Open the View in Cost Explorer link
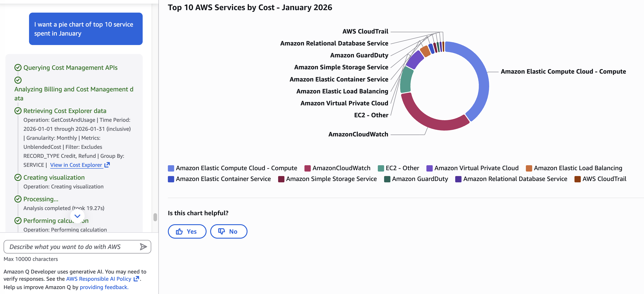The height and width of the screenshot is (294, 644). pos(76,165)
